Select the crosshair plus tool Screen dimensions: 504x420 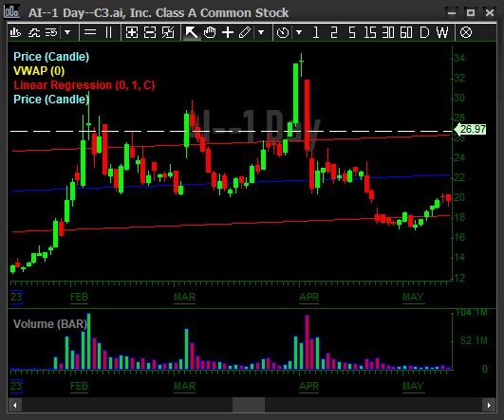(x=228, y=32)
